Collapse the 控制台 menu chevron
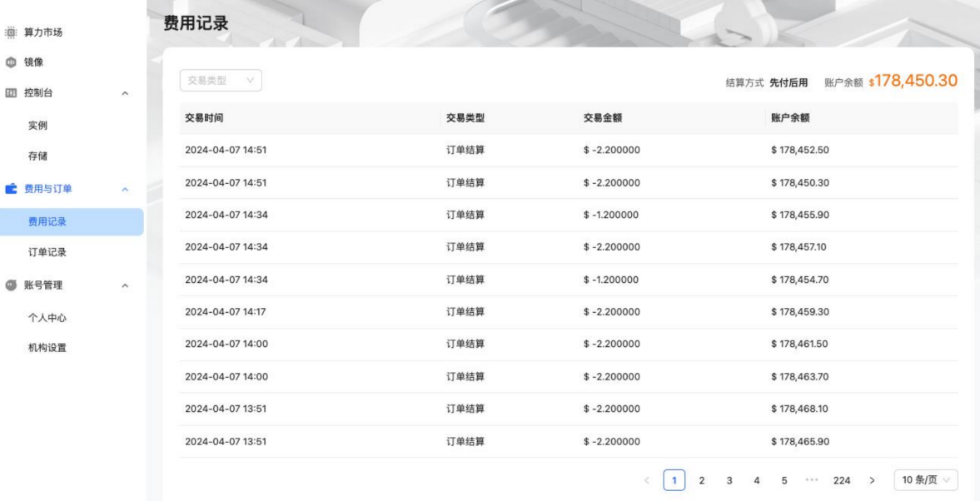980x501 pixels. coord(125,93)
